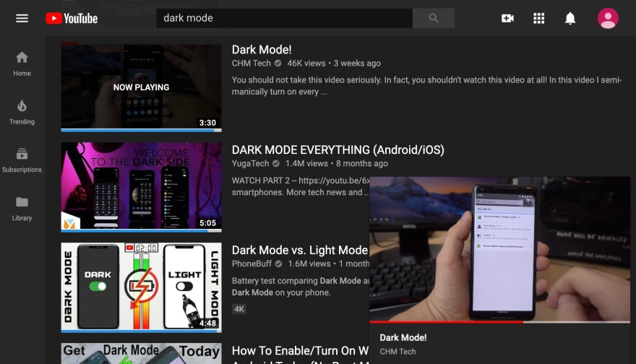Click the miniplayer video of the phone

click(x=499, y=249)
